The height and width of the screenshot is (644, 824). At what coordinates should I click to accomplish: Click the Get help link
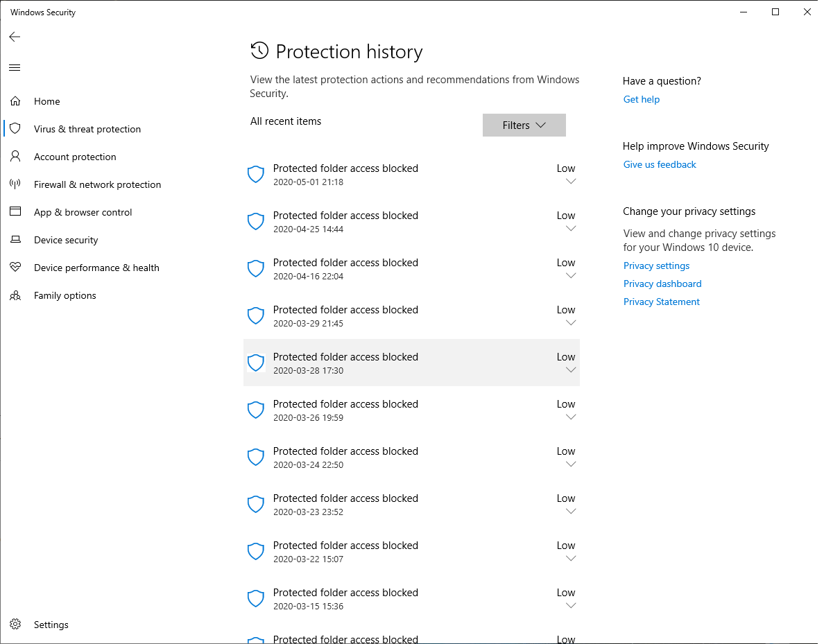pos(642,99)
